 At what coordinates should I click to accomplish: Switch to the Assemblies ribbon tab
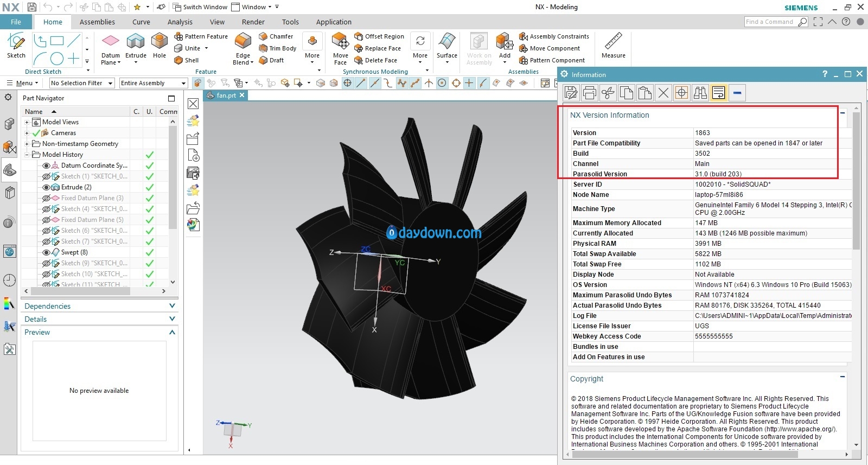click(x=97, y=22)
